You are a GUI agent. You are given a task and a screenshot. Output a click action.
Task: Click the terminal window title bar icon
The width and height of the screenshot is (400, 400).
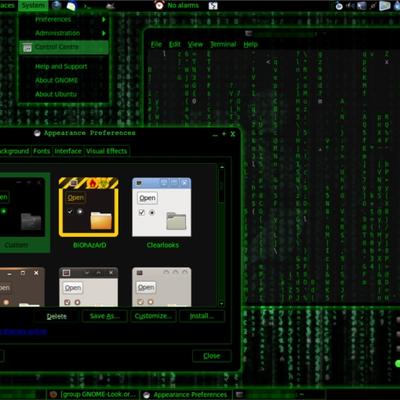click(x=248, y=33)
